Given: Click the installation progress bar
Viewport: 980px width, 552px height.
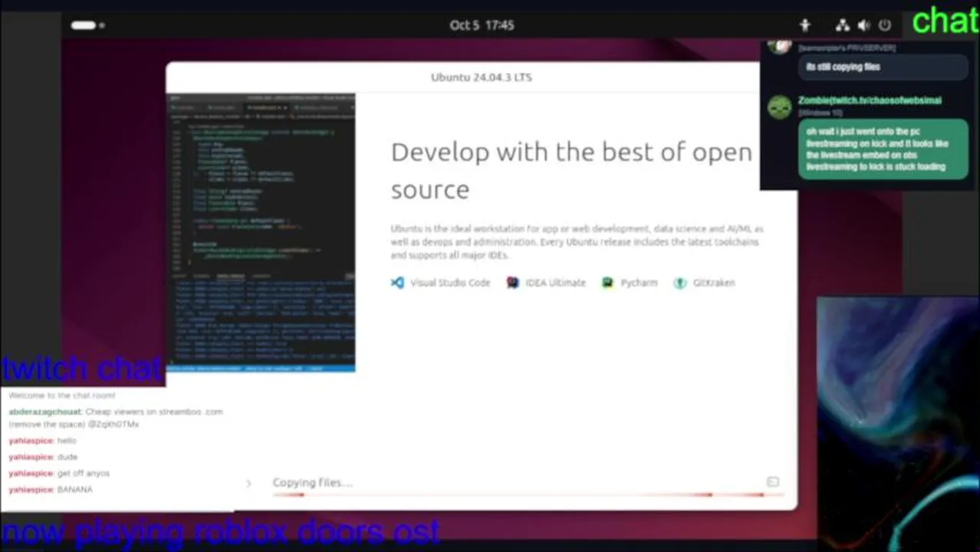Looking at the screenshot, I should pyautogui.click(x=528, y=495).
